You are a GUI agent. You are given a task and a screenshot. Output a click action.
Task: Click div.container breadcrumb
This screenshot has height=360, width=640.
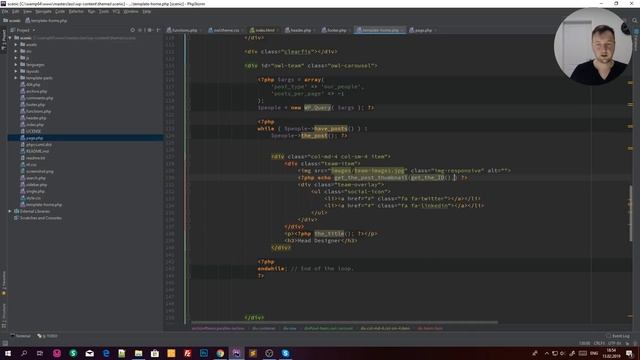264,328
